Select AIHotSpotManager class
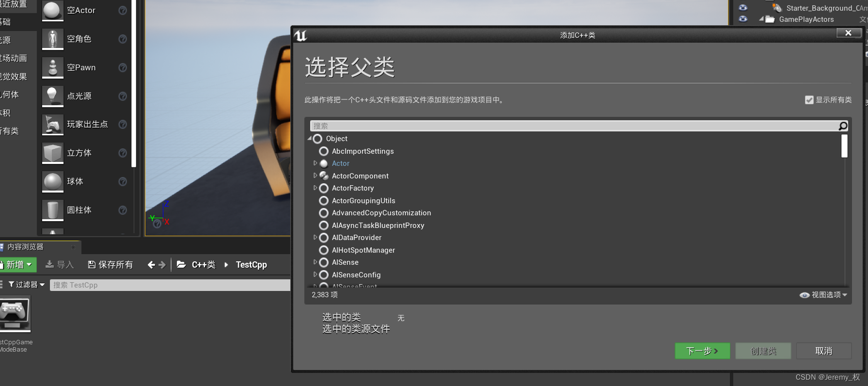 [x=363, y=250]
